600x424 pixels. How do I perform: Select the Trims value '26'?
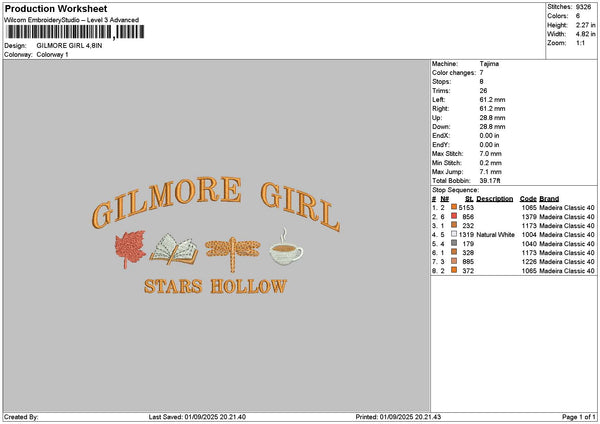(483, 91)
